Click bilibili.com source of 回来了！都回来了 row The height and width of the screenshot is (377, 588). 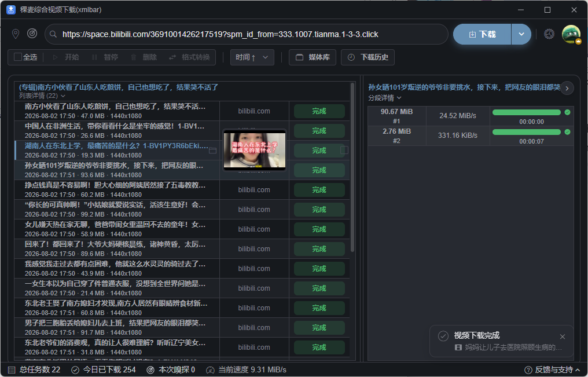point(254,249)
